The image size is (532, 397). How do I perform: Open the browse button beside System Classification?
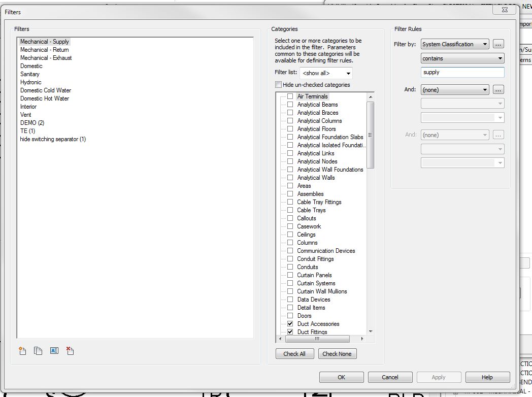click(x=498, y=44)
